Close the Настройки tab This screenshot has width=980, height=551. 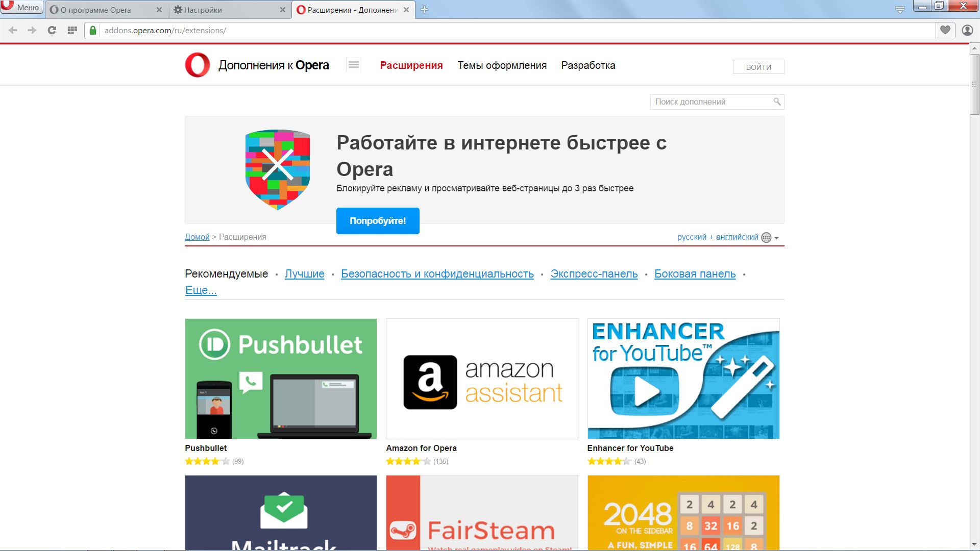pyautogui.click(x=283, y=10)
